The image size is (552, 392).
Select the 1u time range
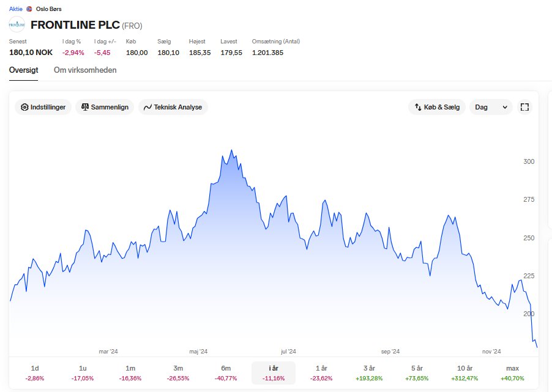tap(83, 373)
